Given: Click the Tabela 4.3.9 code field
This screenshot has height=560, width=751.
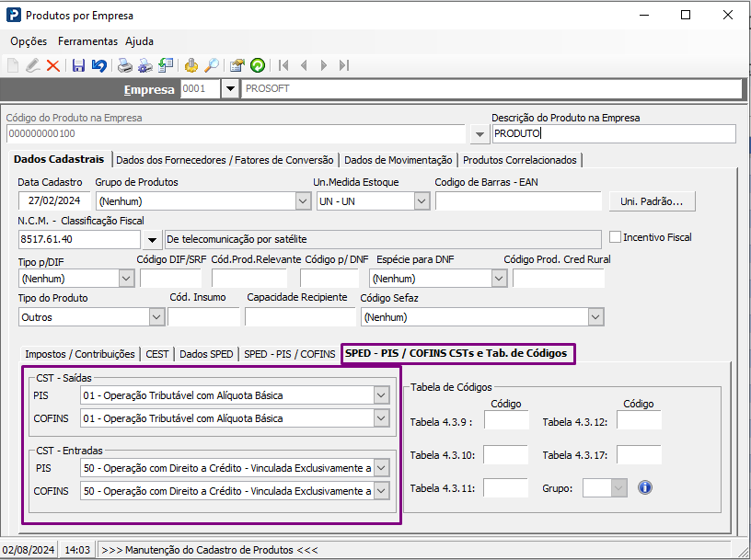Looking at the screenshot, I should tap(506, 421).
